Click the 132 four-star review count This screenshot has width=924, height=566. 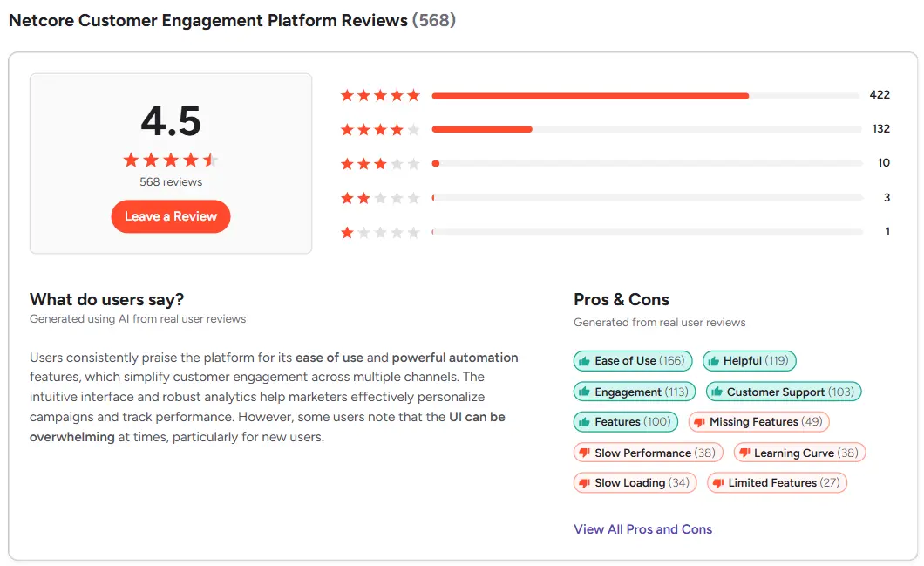click(x=880, y=129)
